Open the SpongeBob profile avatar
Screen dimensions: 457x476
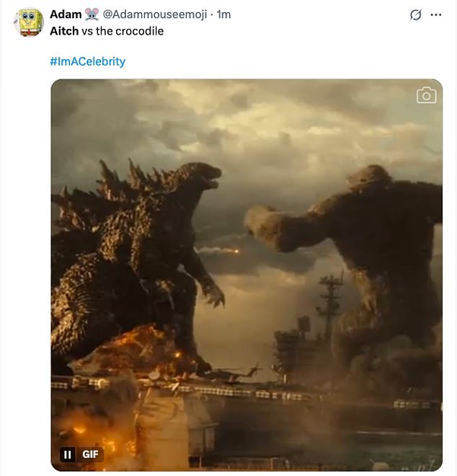coord(29,22)
